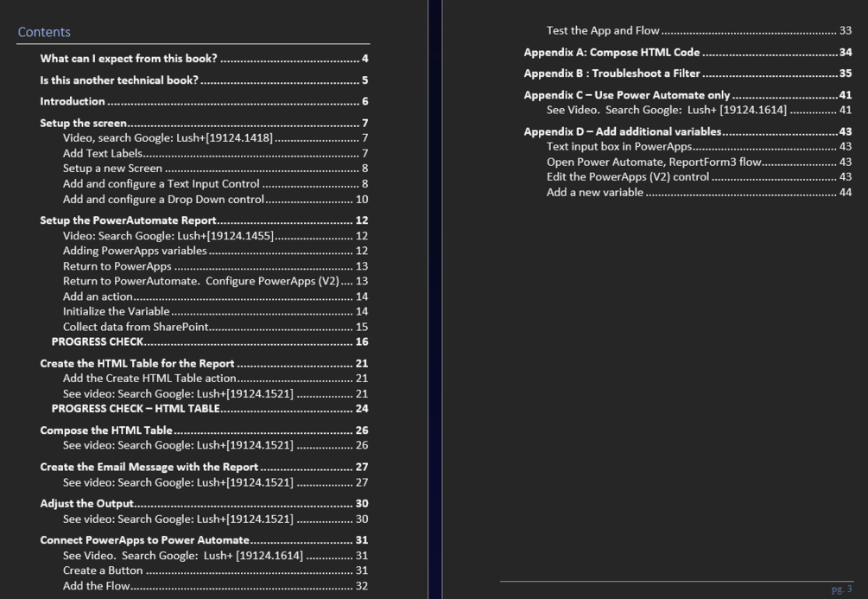Screen dimensions: 868x599
Task: Open 'Add a new variable' entry
Action: click(x=700, y=193)
